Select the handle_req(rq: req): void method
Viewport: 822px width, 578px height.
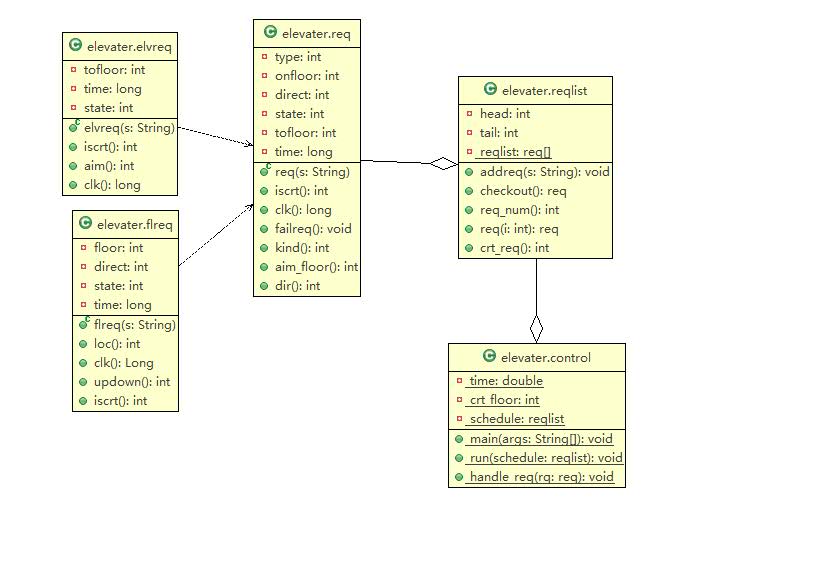tap(542, 477)
